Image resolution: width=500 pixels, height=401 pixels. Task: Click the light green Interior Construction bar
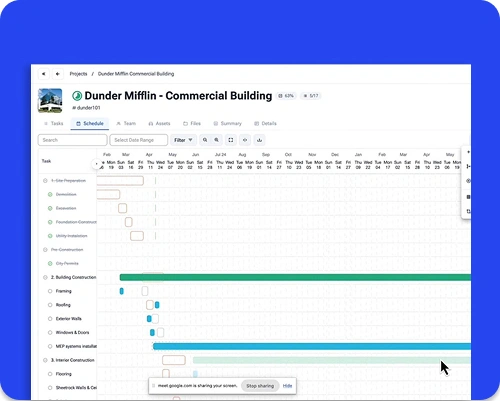(332, 360)
